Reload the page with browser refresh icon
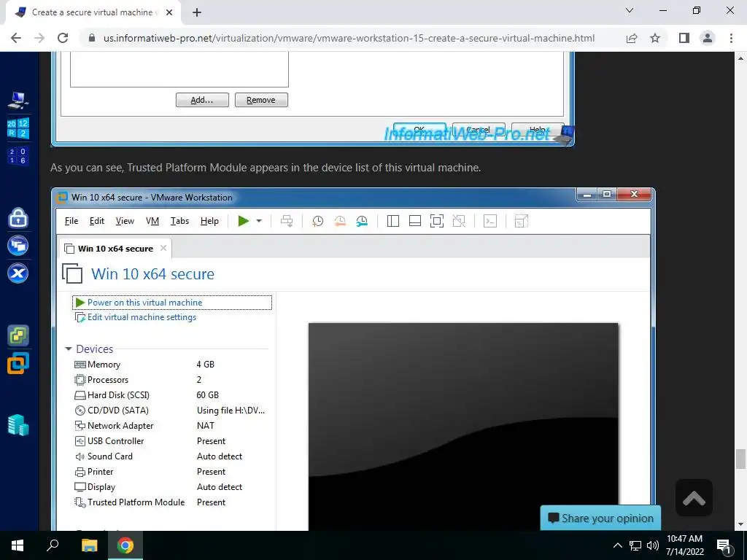The width and height of the screenshot is (747, 560). pos(63,38)
